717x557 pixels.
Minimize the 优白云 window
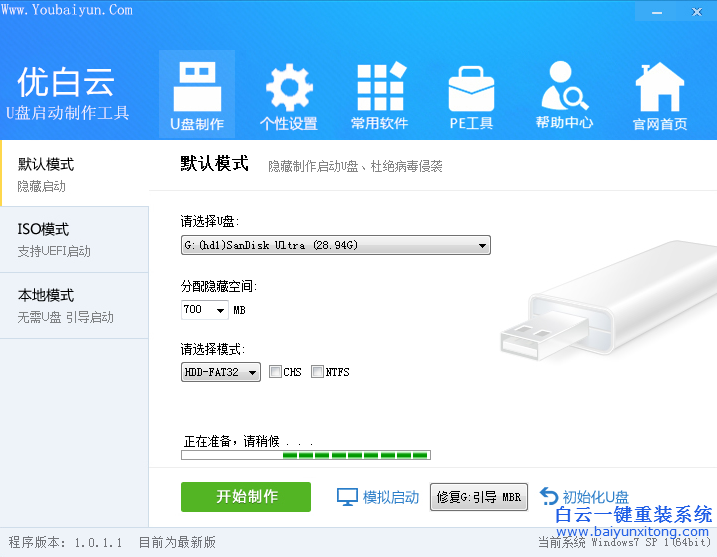coord(657,12)
